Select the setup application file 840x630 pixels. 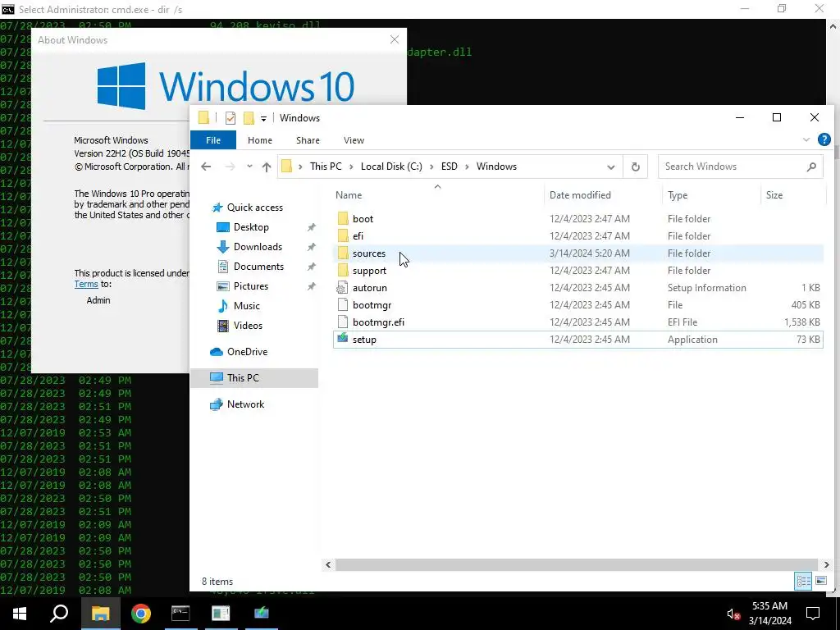(x=577, y=339)
